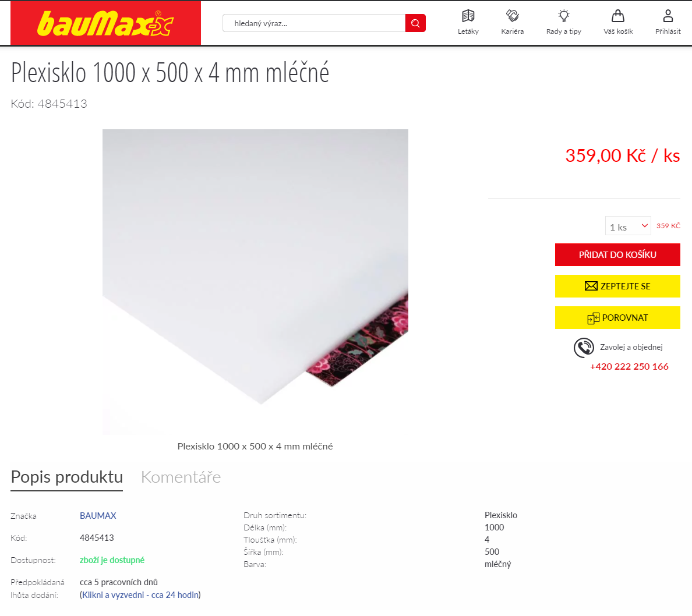Screen dimensions: 692x616
Task: Click the compare icon on Porovnat
Action: pos(593,318)
